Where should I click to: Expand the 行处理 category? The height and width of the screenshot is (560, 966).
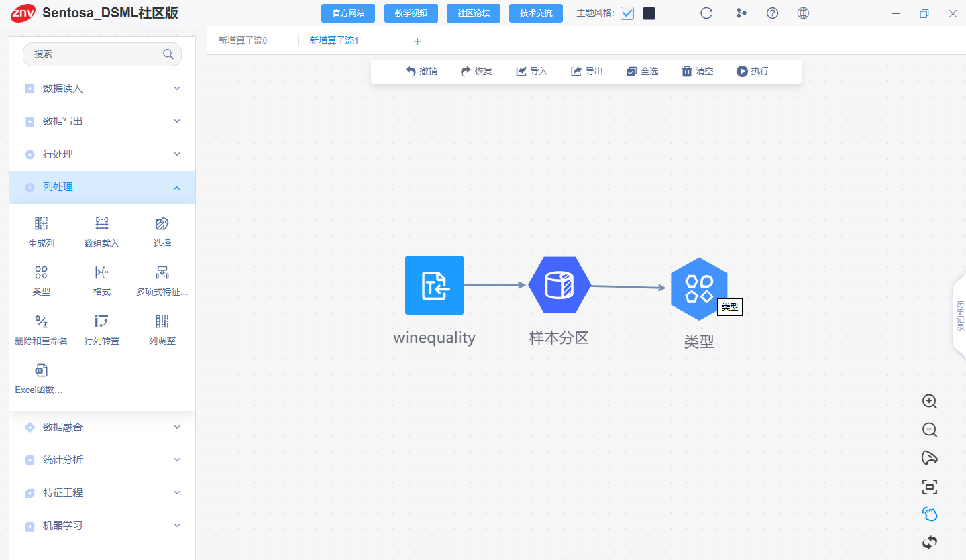coord(102,154)
